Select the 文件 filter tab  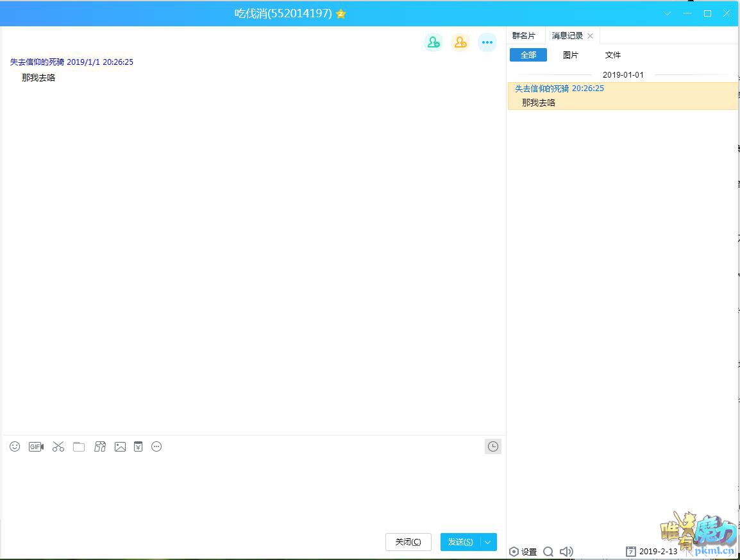click(613, 55)
